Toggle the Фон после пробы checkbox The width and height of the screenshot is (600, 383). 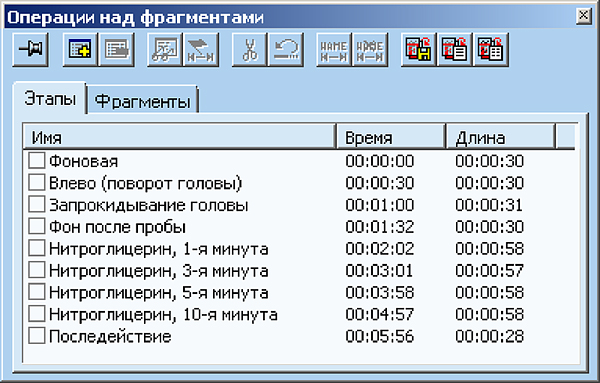click(x=36, y=226)
